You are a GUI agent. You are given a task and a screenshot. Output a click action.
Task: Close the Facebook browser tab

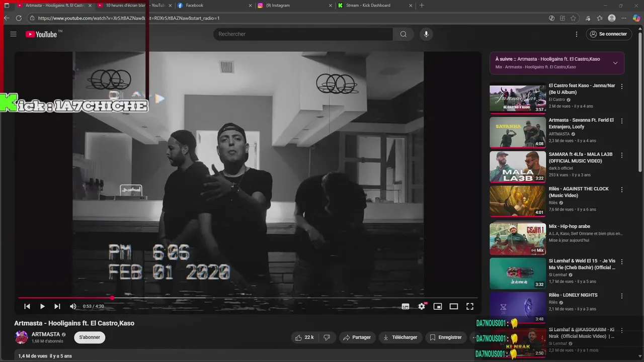pyautogui.click(x=250, y=6)
